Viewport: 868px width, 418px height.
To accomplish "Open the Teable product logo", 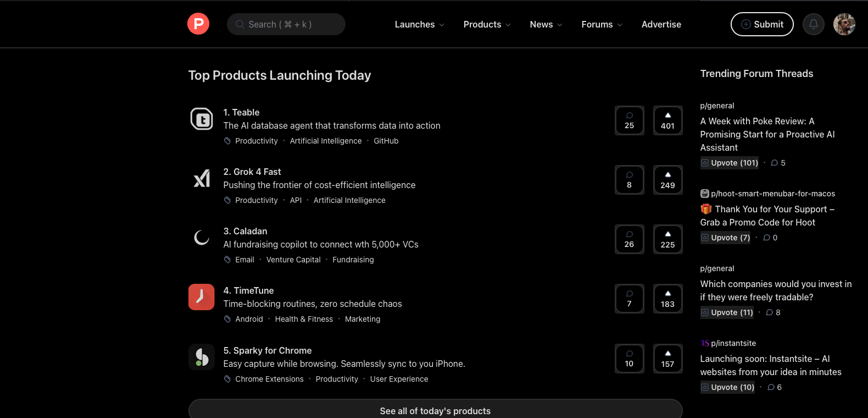I will pyautogui.click(x=202, y=119).
